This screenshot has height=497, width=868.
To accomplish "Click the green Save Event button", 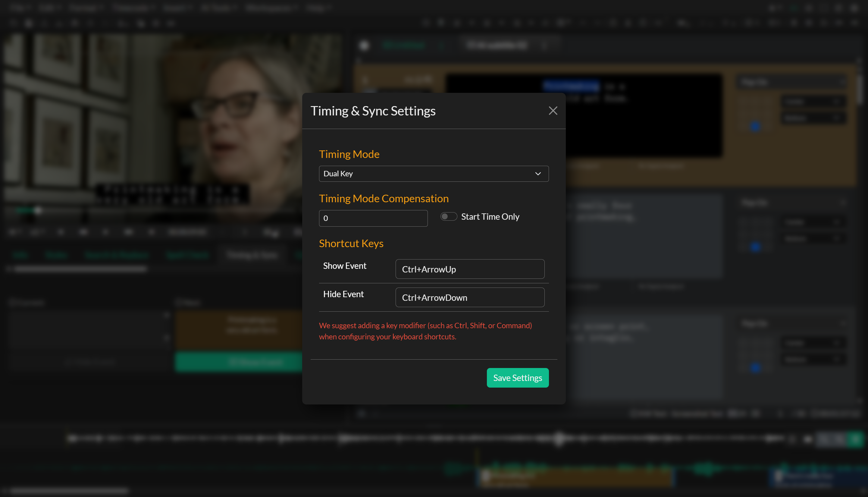I will (x=256, y=362).
